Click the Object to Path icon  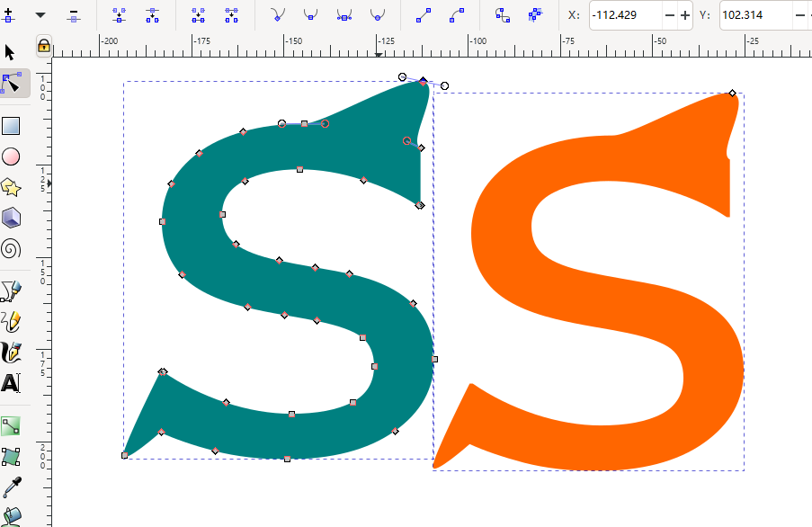[x=503, y=15]
